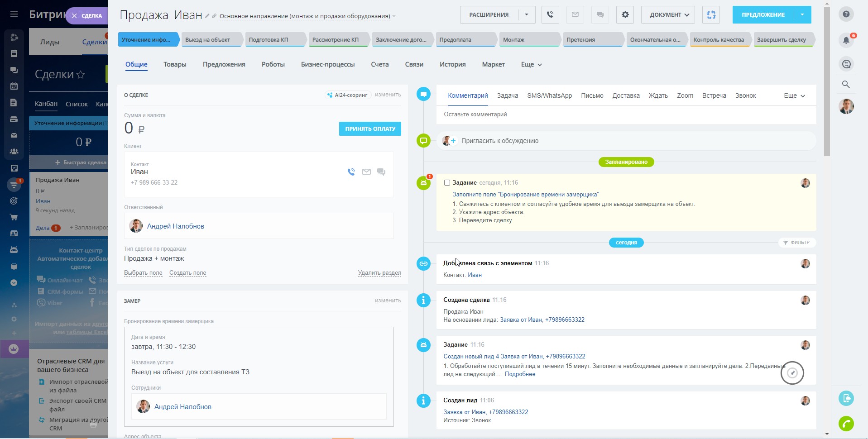
Task: Open the Андрей Налобнов responsible link
Action: pyautogui.click(x=175, y=226)
